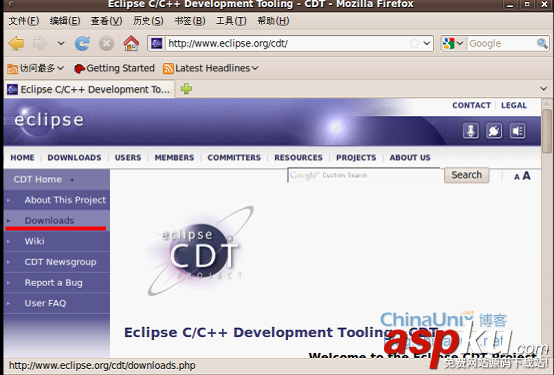Open the 访问最多 bookmarks folder
This screenshot has height=375, width=554.
click(x=36, y=68)
